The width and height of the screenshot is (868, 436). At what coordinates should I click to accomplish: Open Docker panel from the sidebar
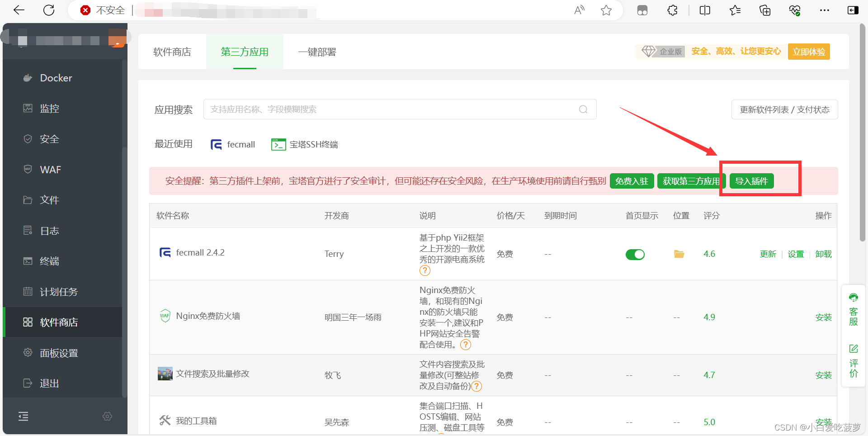coord(55,78)
